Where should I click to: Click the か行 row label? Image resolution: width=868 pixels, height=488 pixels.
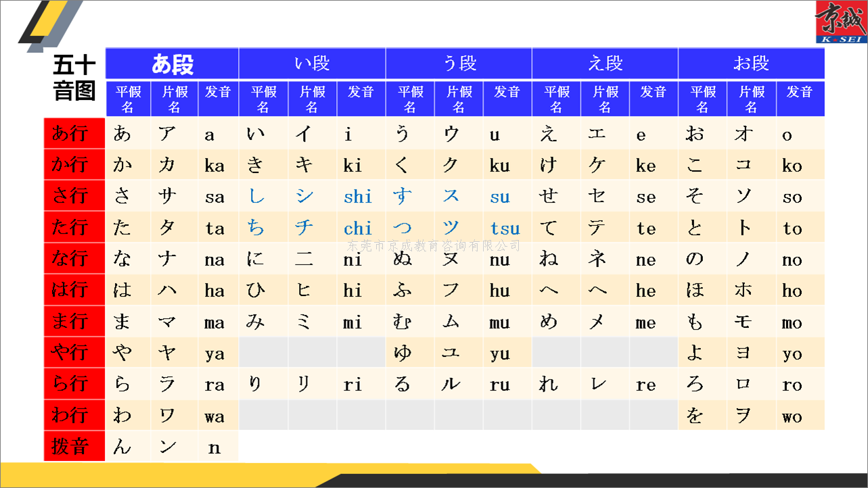point(74,164)
